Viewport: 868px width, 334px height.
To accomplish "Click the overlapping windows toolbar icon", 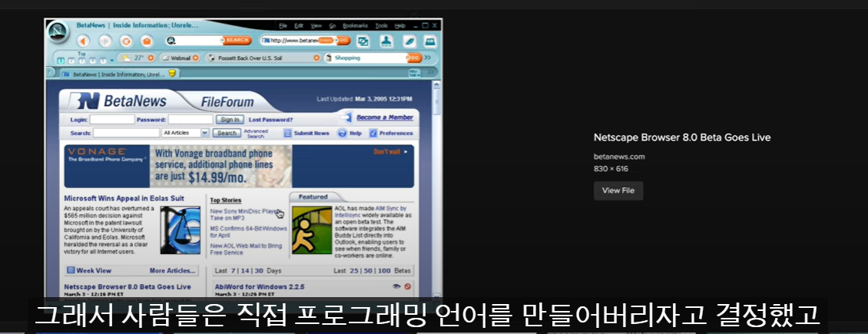I will pos(363,41).
